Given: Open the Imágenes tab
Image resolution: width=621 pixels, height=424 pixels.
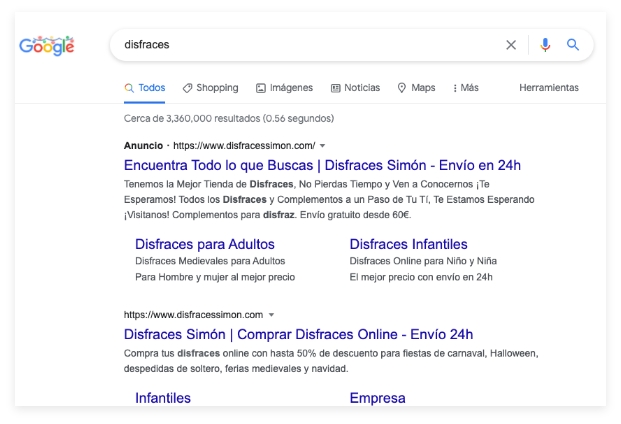Looking at the screenshot, I should pyautogui.click(x=284, y=88).
